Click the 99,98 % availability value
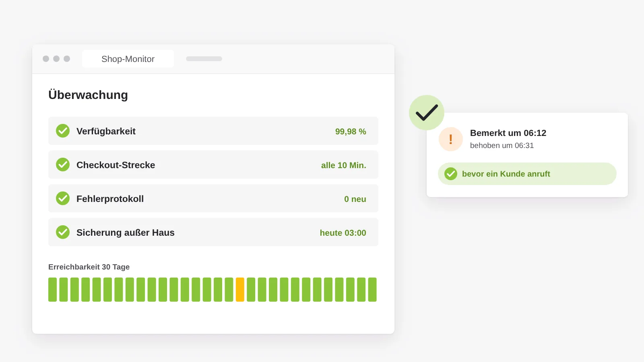Image resolution: width=644 pixels, height=362 pixels. tap(351, 132)
